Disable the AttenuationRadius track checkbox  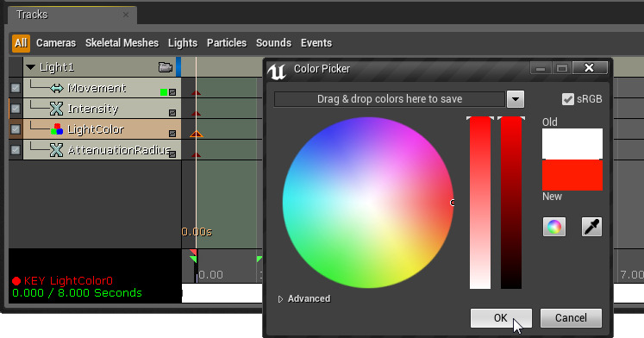16,150
